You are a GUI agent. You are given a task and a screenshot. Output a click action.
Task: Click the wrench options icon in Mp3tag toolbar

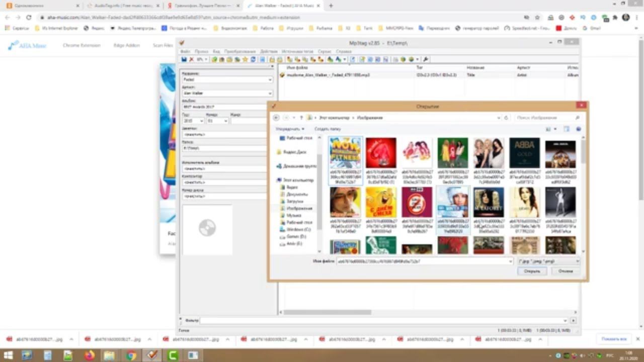(426, 59)
